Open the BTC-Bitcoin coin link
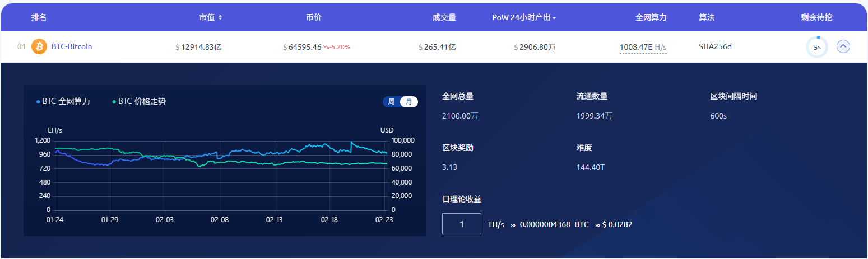Screen dimensions: 868x259 [x=72, y=47]
